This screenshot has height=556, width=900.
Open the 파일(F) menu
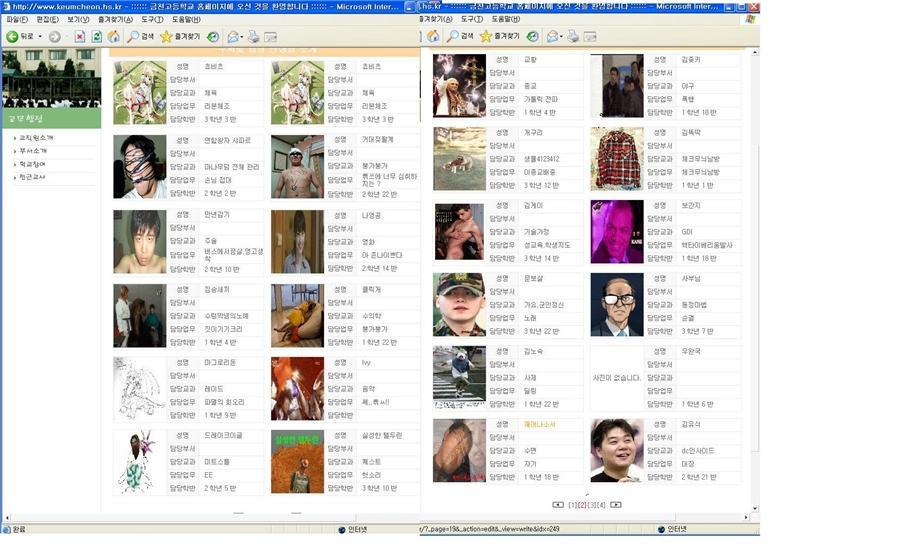[17, 19]
